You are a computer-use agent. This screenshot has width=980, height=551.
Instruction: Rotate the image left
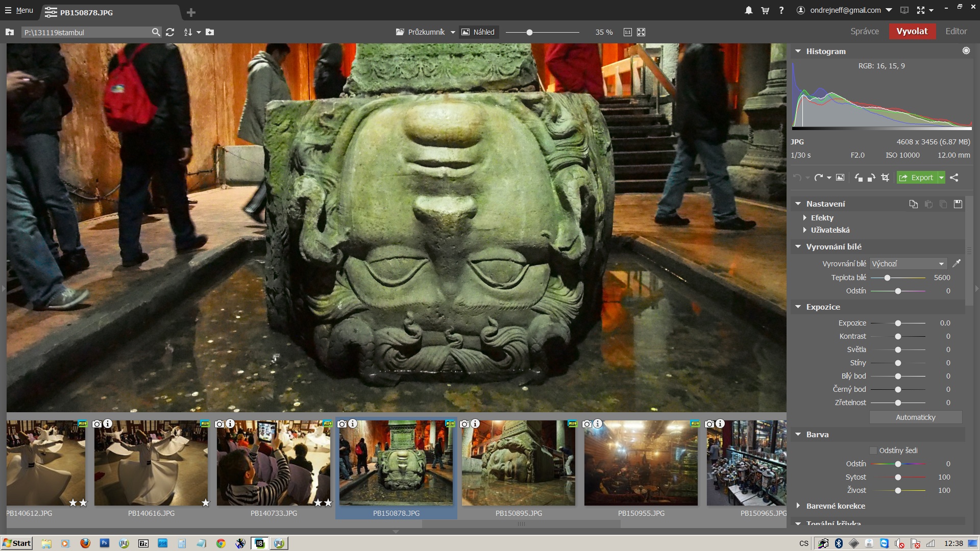859,178
